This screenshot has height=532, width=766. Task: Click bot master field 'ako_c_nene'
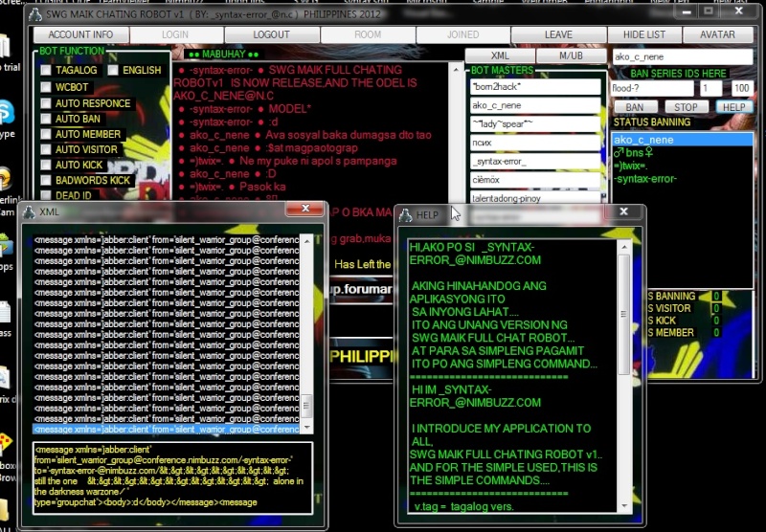click(535, 105)
